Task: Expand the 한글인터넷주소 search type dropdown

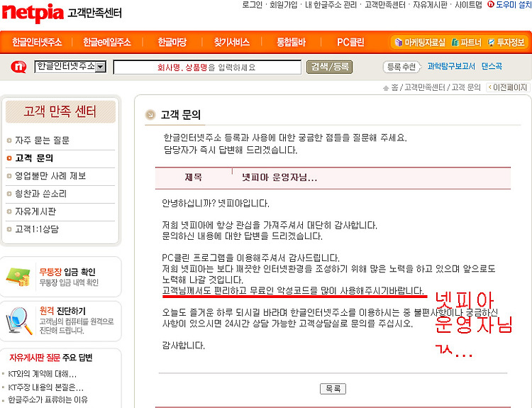Action: coord(70,67)
